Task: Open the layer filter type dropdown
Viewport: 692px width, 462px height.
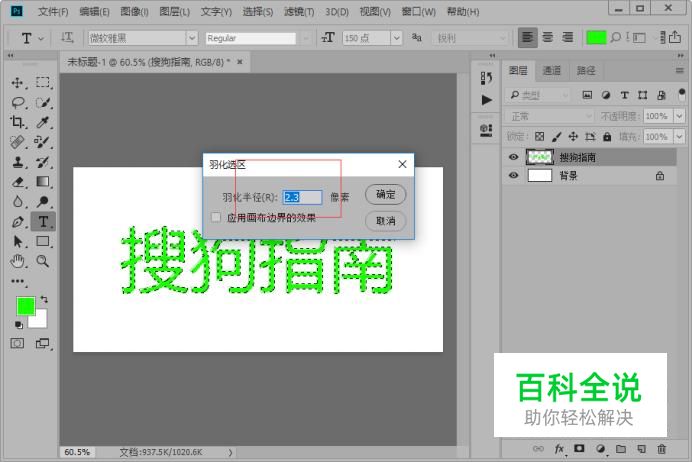Action: (x=538, y=95)
